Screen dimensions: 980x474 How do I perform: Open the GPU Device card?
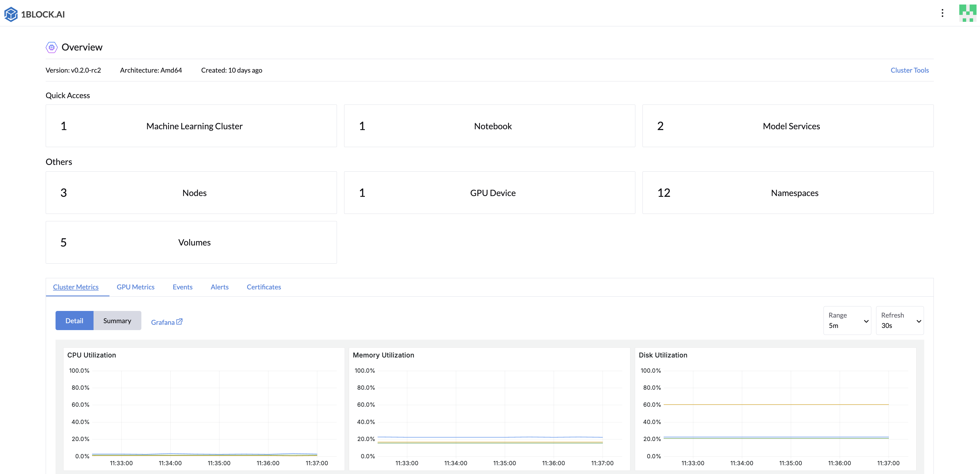point(490,193)
